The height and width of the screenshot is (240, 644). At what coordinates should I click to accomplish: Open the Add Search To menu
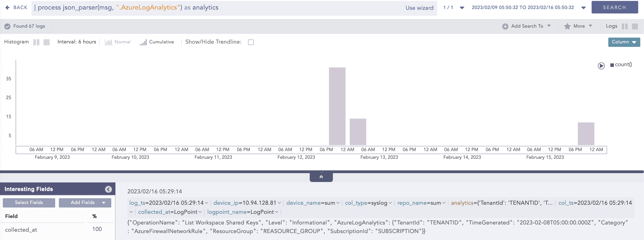tap(527, 26)
